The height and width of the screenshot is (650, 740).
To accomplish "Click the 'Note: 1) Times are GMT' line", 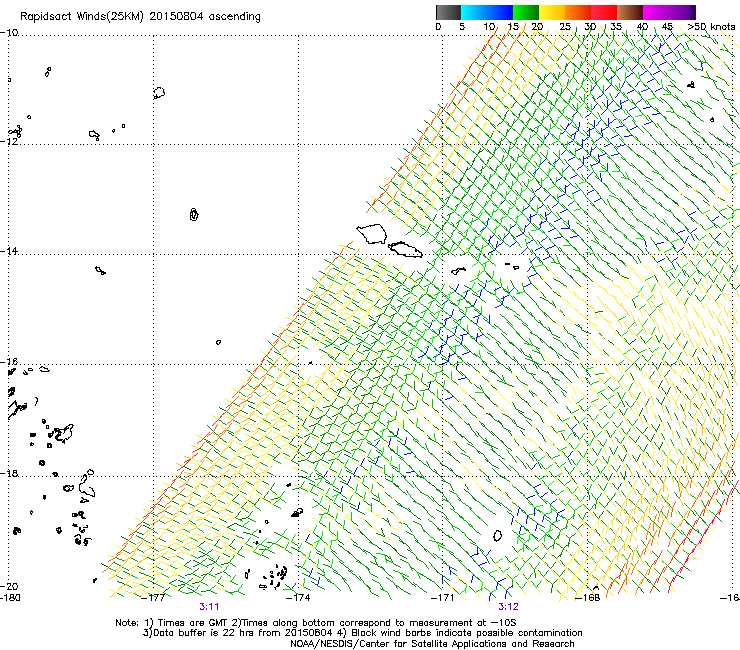I will click(x=316, y=623).
